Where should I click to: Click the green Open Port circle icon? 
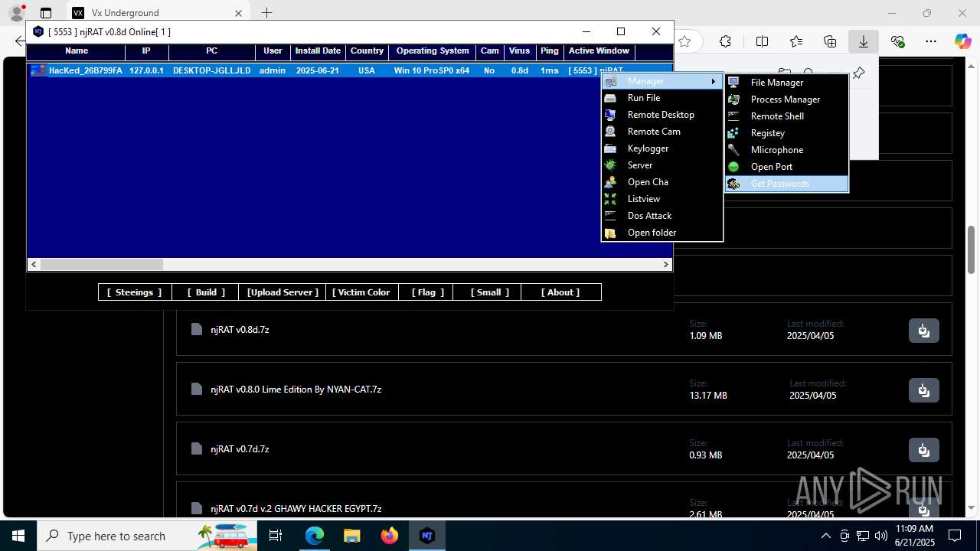(733, 167)
